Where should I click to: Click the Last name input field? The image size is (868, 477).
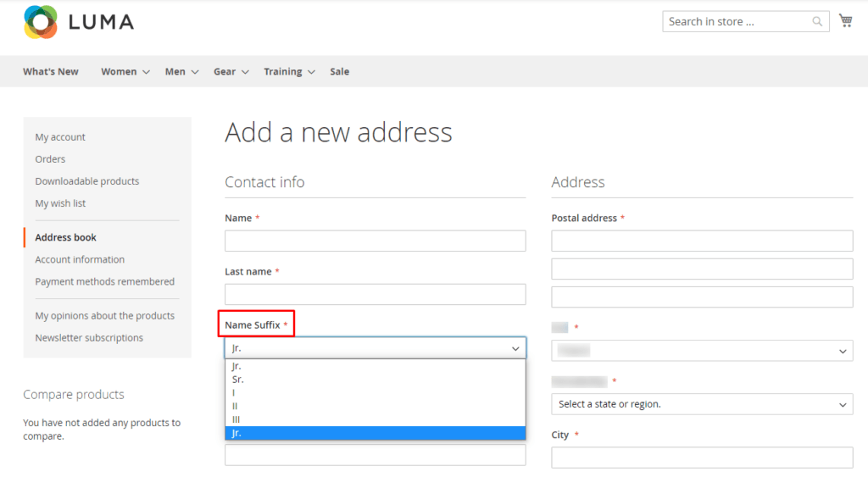point(375,295)
